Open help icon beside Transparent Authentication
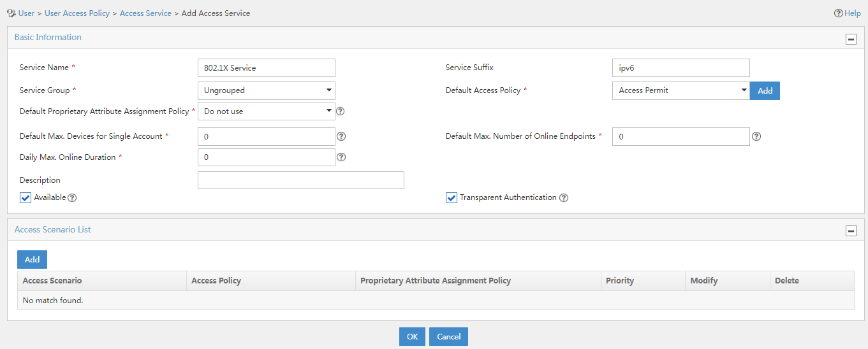 (x=564, y=198)
